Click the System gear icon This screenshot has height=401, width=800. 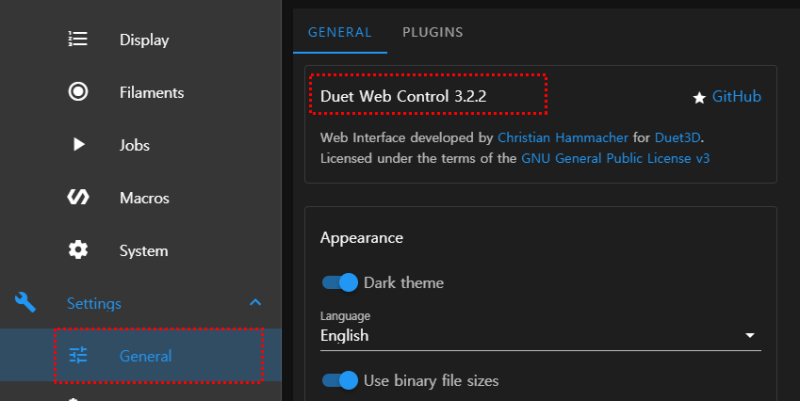(78, 250)
